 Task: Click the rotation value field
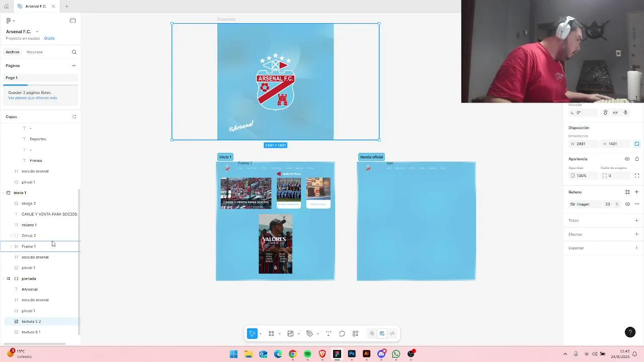tap(584, 113)
